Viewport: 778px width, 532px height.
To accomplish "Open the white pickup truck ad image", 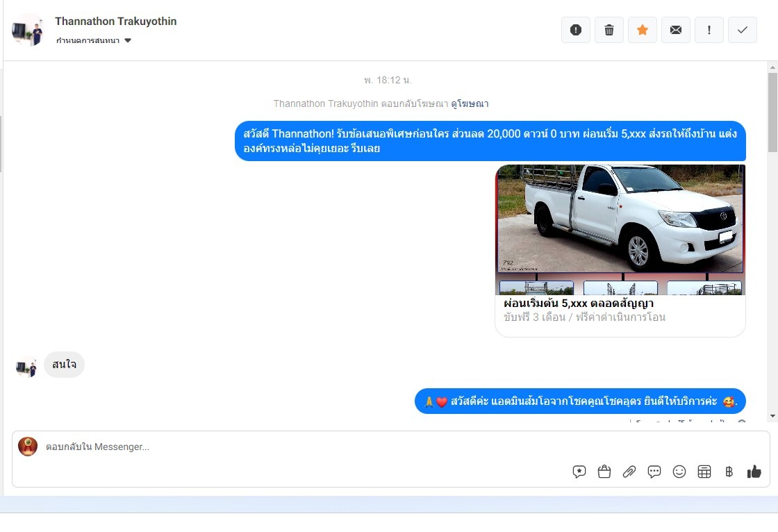I will click(x=620, y=219).
